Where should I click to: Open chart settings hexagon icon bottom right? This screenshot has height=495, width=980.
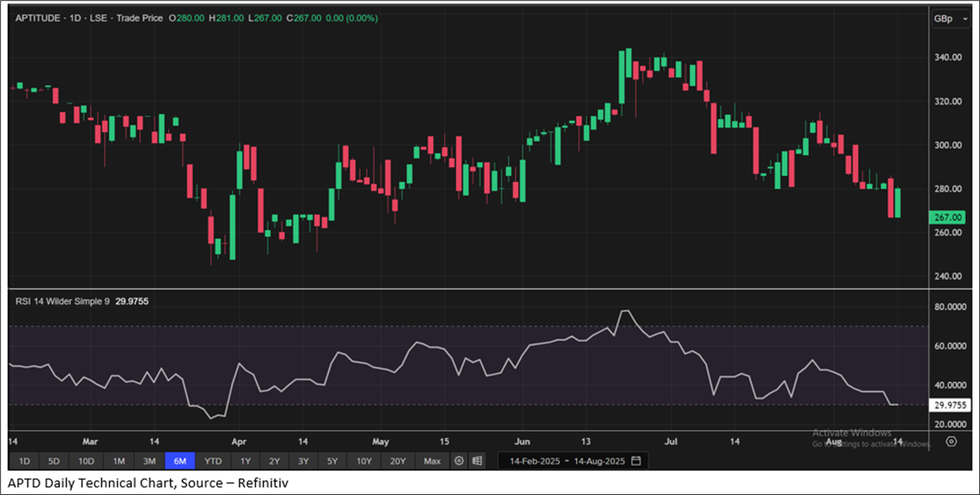[x=951, y=442]
